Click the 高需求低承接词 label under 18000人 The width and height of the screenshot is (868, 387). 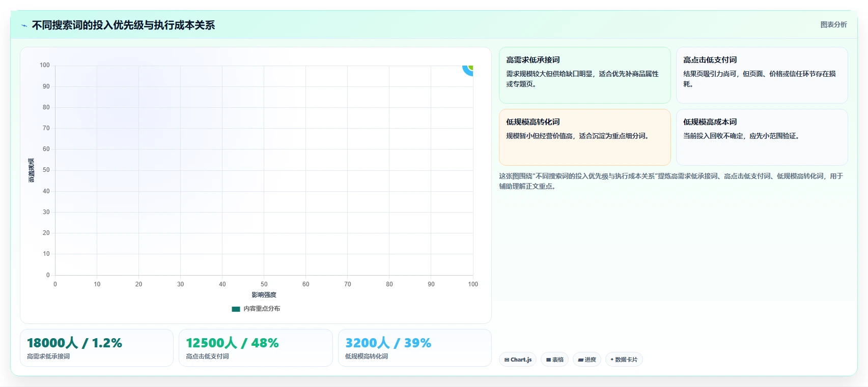(x=48, y=356)
